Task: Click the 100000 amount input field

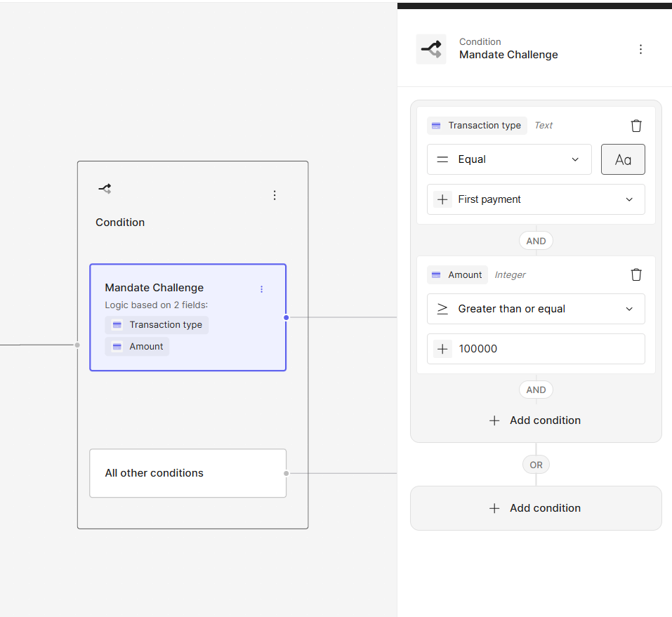Action: coord(536,349)
